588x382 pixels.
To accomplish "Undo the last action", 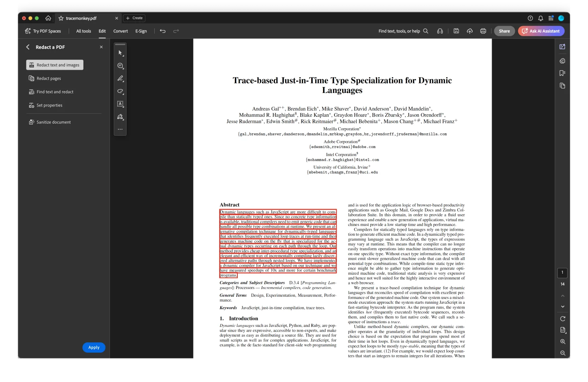I will pos(163,31).
